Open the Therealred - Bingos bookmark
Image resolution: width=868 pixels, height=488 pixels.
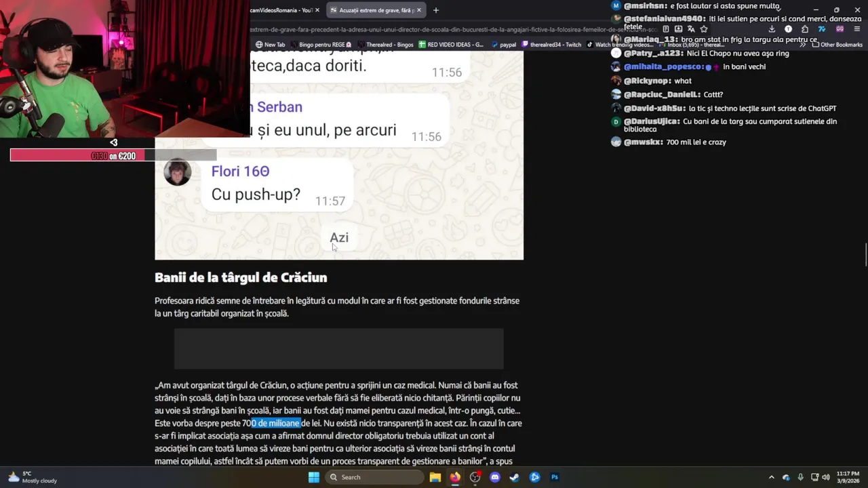tap(384, 45)
